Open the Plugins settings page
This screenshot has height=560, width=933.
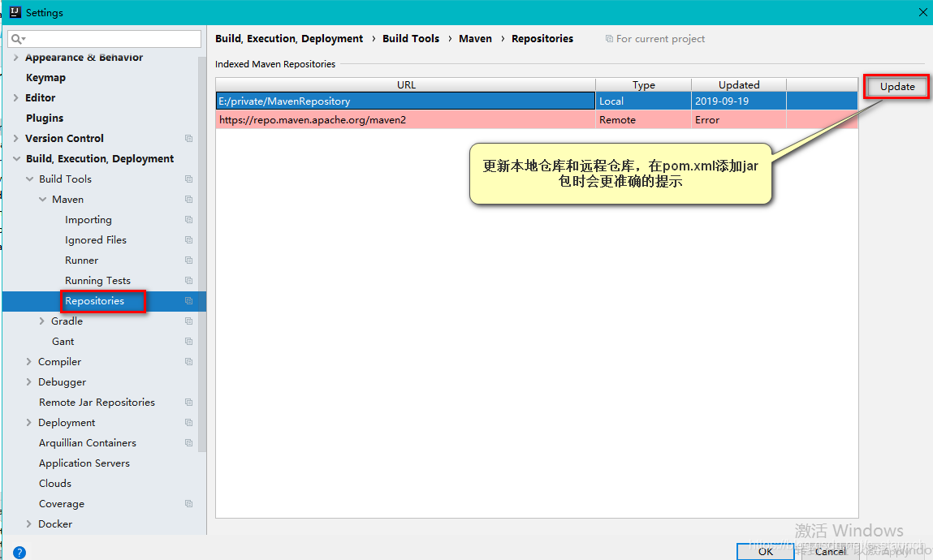pos(45,118)
